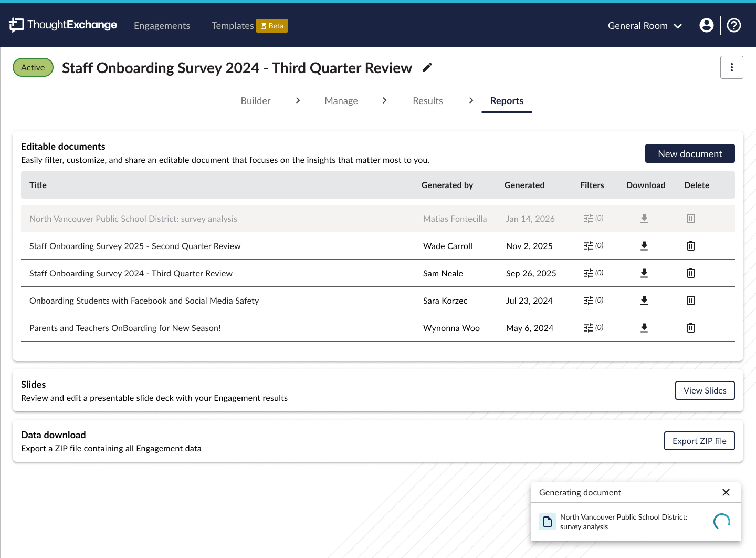Switch to the Builder tab
Screen dimensions: 756x558
pyautogui.click(x=256, y=101)
